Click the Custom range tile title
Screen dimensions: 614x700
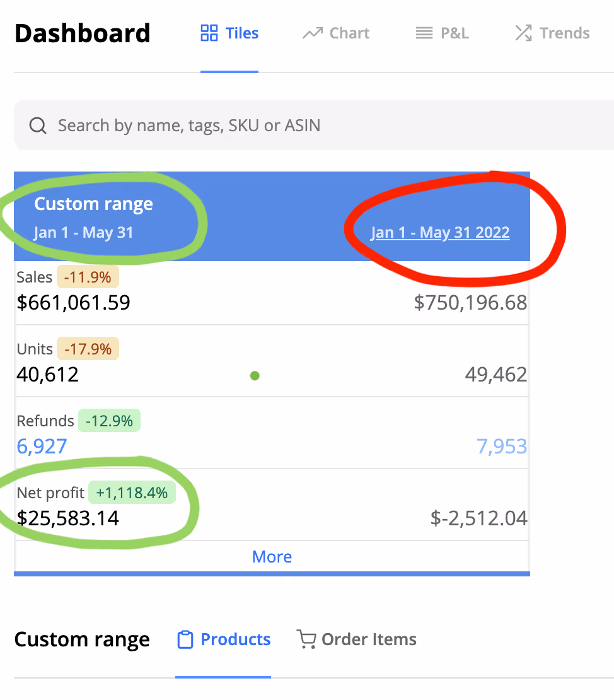93,204
